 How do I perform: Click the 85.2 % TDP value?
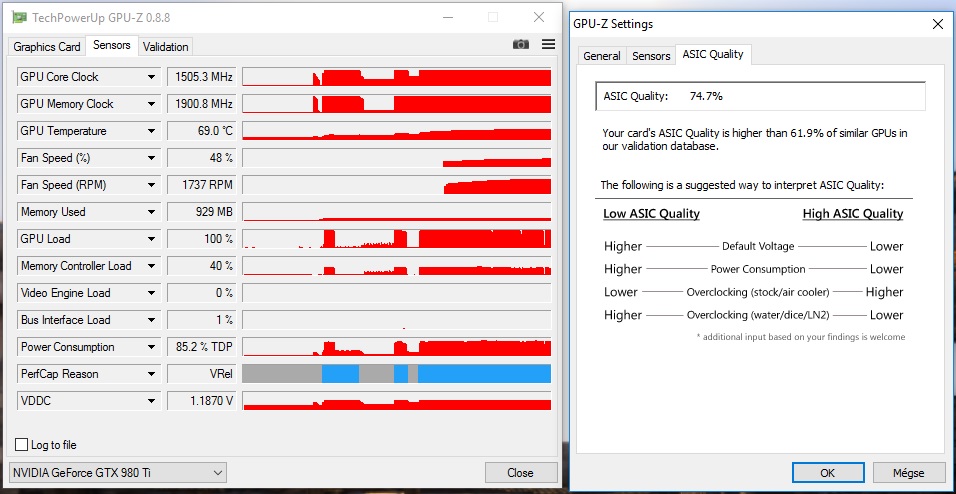202,347
